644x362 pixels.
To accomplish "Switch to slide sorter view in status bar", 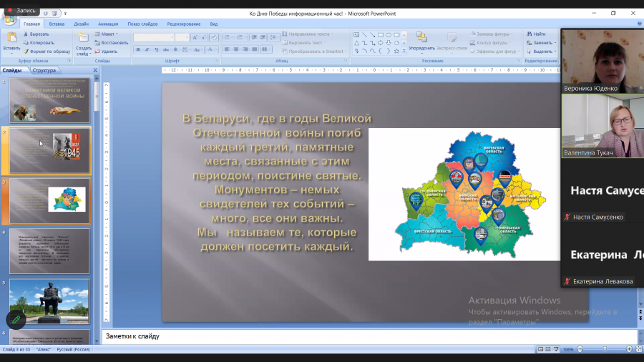I will coord(548,349).
